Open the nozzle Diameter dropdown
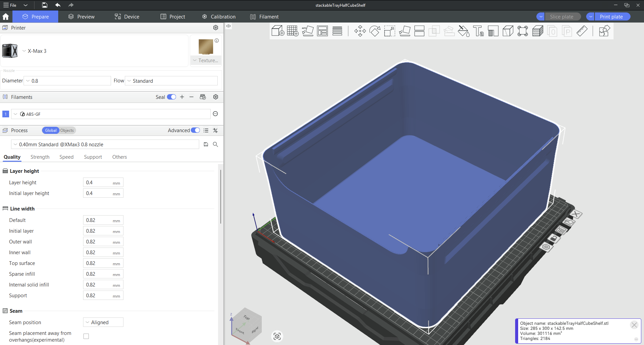Screen dimensions: 644x345 coord(68,81)
